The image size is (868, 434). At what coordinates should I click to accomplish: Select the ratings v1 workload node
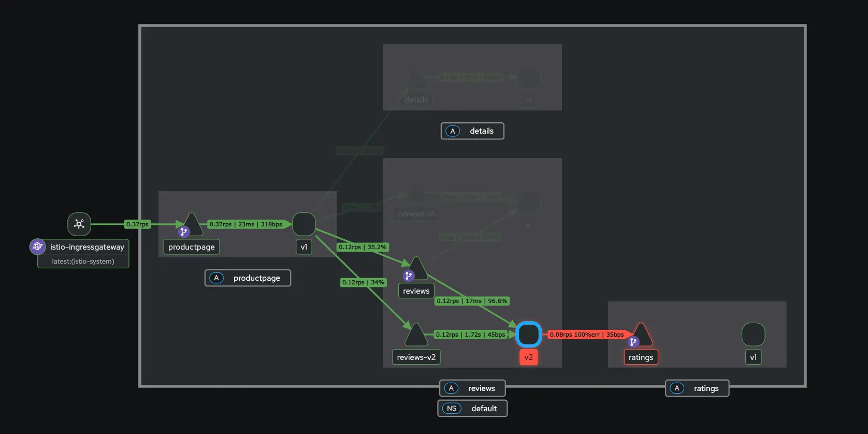point(753,335)
